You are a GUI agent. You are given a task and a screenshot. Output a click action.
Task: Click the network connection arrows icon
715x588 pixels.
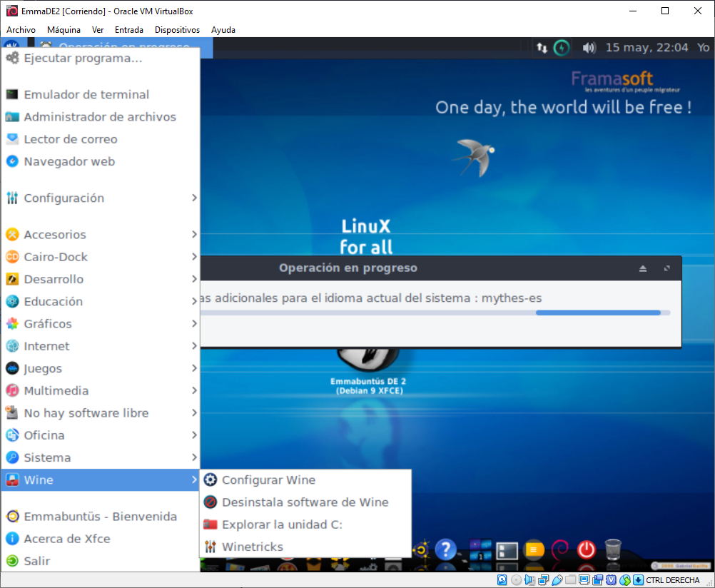click(542, 48)
